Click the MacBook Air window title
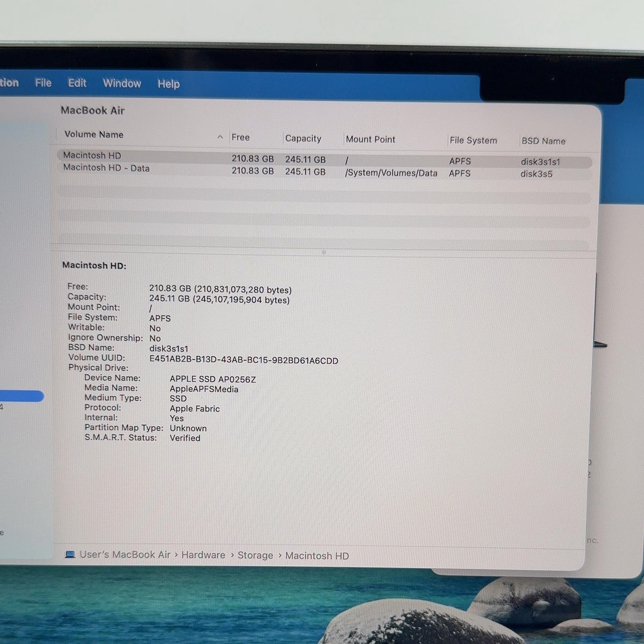644x644 pixels. click(x=93, y=111)
